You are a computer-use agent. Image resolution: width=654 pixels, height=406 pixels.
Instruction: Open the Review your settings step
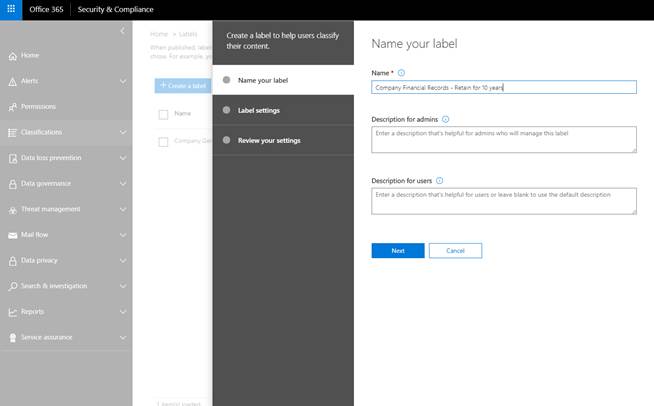pos(268,140)
